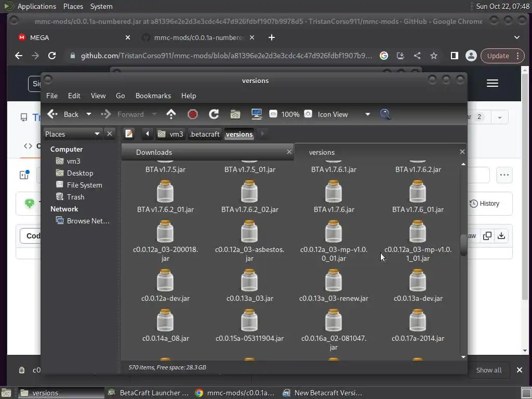
Task: Click the Computer icon in toolbar
Action: (256, 114)
